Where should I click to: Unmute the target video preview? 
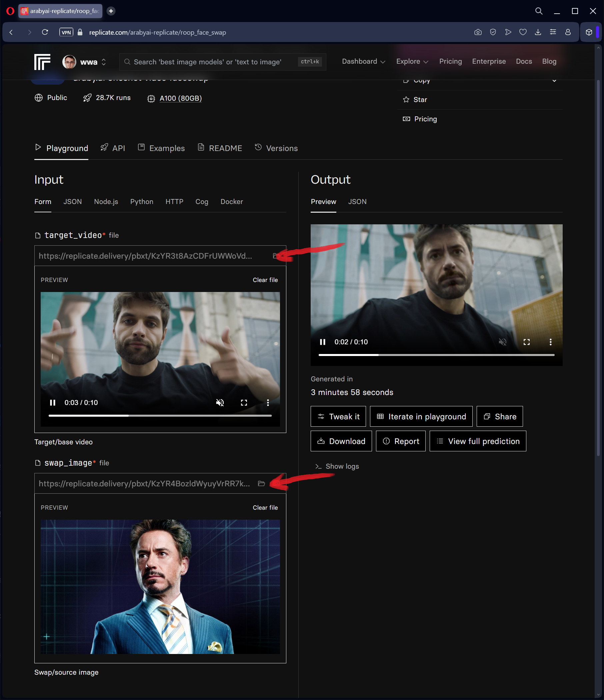[x=220, y=403]
